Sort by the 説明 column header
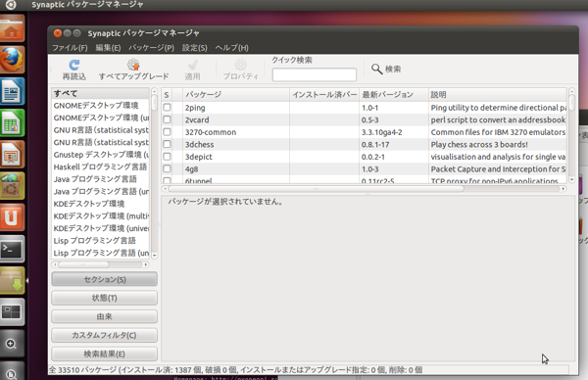Screen dimensions: 588x380 pyautogui.click(x=497, y=95)
